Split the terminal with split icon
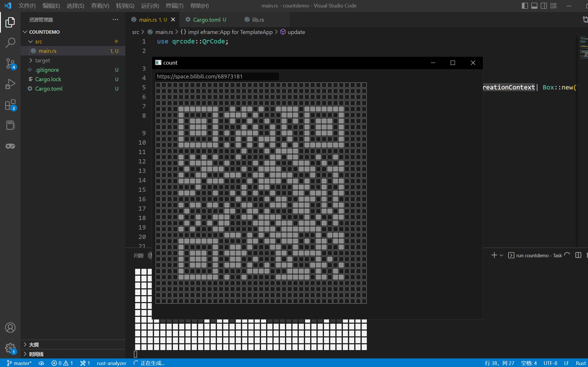588x367 pixels. pos(578,255)
